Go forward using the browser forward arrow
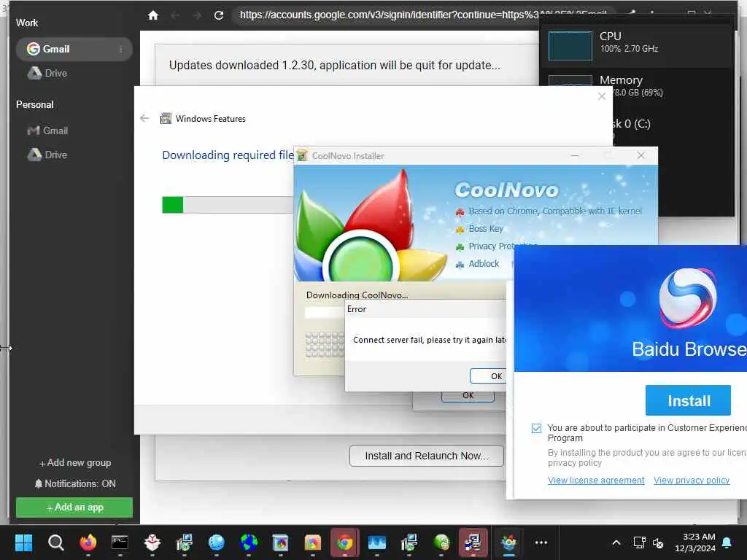Image resolution: width=747 pixels, height=560 pixels. (197, 15)
